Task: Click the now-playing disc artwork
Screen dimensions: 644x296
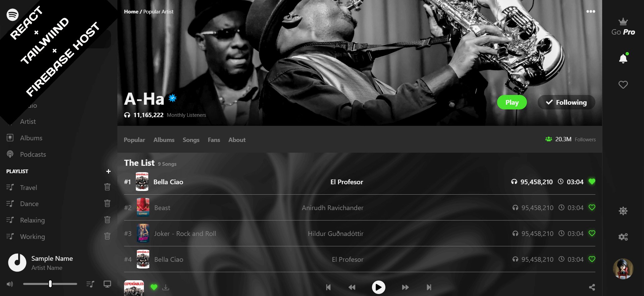Action: point(17,262)
